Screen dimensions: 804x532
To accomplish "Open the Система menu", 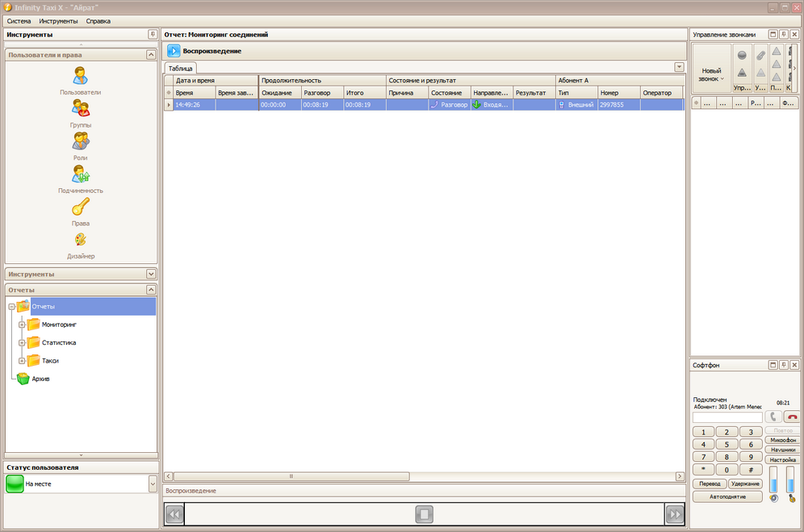I will click(x=19, y=21).
